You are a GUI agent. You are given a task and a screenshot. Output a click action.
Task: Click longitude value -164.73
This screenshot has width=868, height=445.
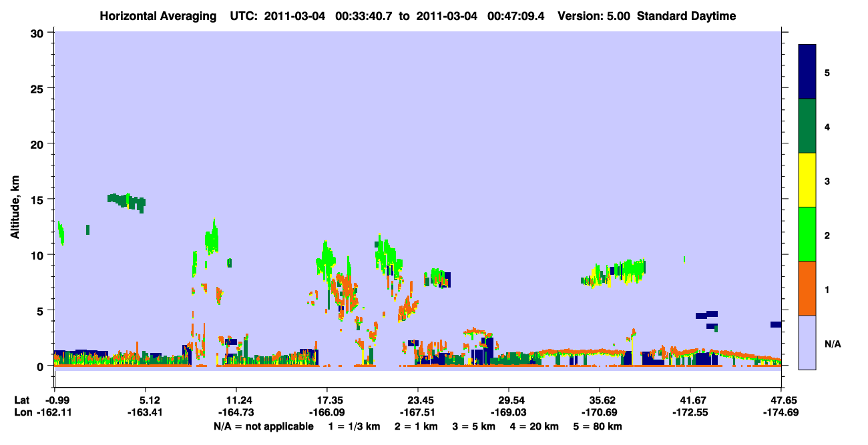[236, 413]
